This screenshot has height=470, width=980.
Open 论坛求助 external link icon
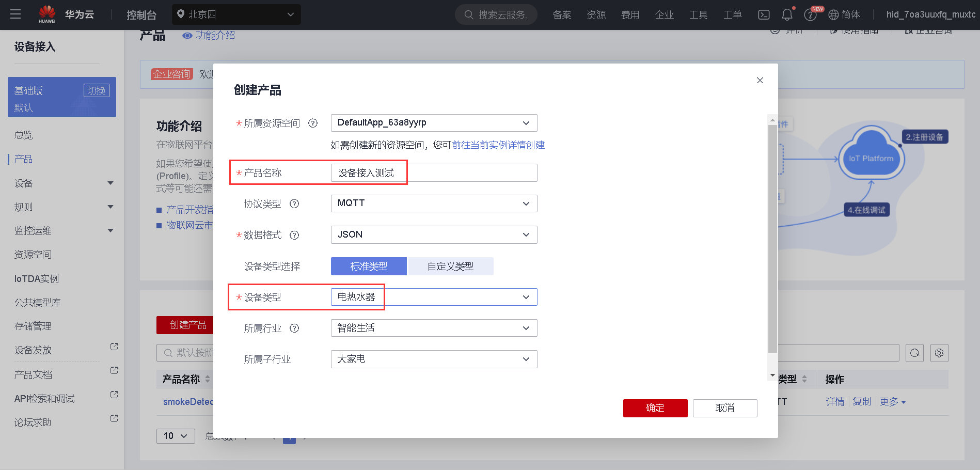(114, 418)
